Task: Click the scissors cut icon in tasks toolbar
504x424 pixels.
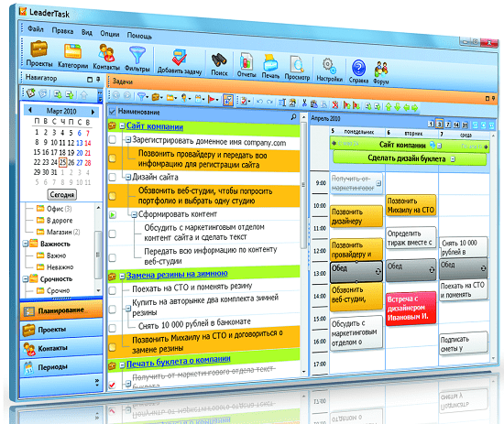Action: (304, 103)
